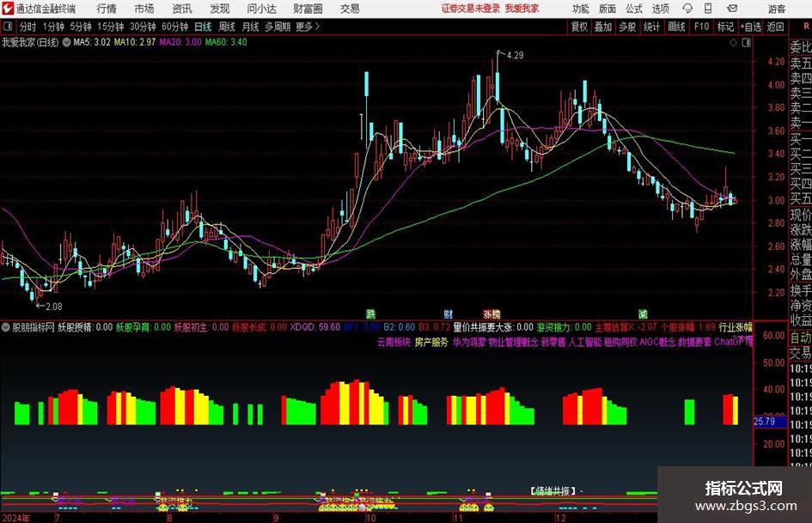Viewport: 812px width, 523px height.
Task: Click the 叠加 toolbar button
Action: [603, 27]
